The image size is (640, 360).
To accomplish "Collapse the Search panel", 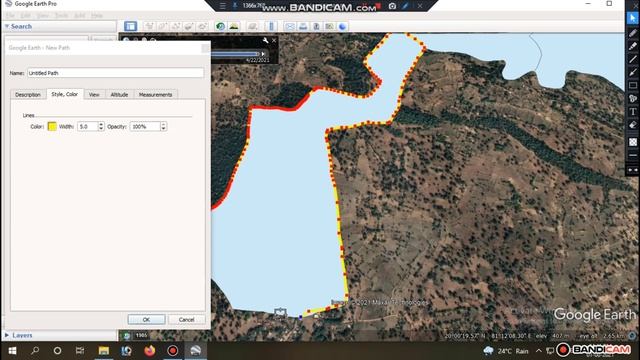I will click(7, 27).
